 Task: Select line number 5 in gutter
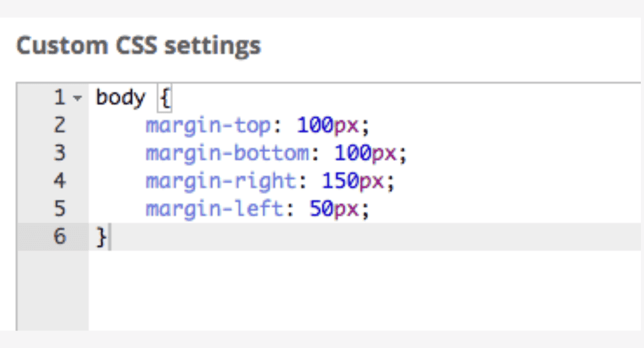tap(60, 209)
